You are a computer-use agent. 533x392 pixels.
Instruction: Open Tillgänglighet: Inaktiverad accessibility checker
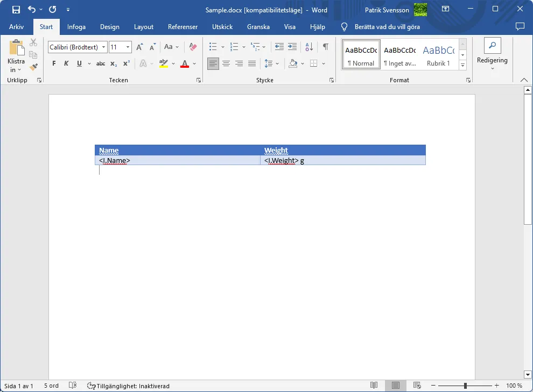129,386
